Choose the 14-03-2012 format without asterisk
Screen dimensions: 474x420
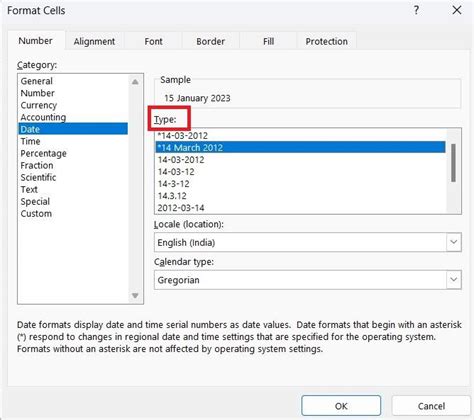301,160
